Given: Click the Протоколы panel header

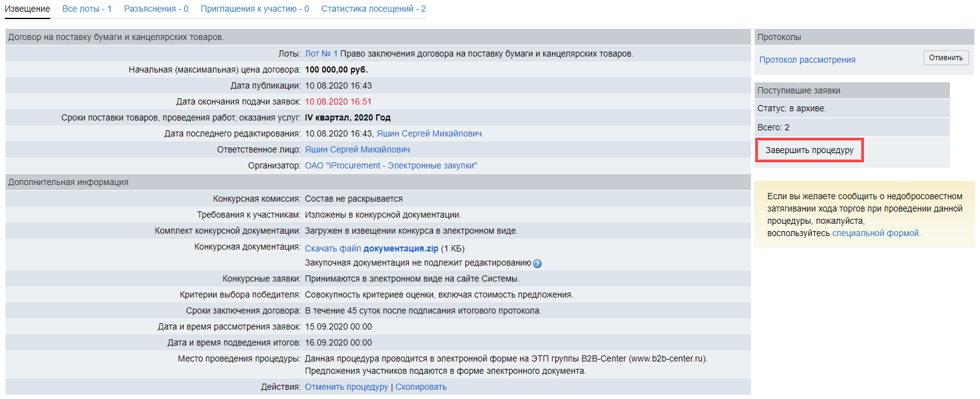Looking at the screenshot, I should tap(779, 37).
